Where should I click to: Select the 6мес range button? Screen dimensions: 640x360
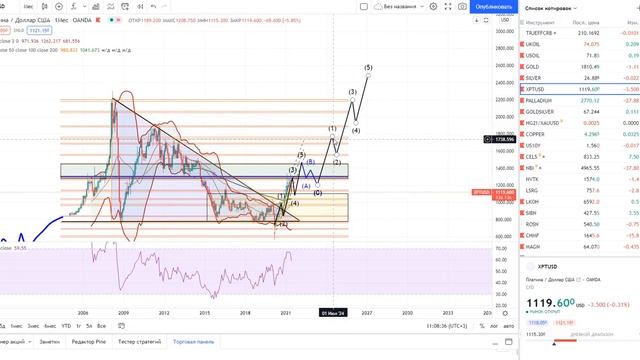click(x=50, y=326)
